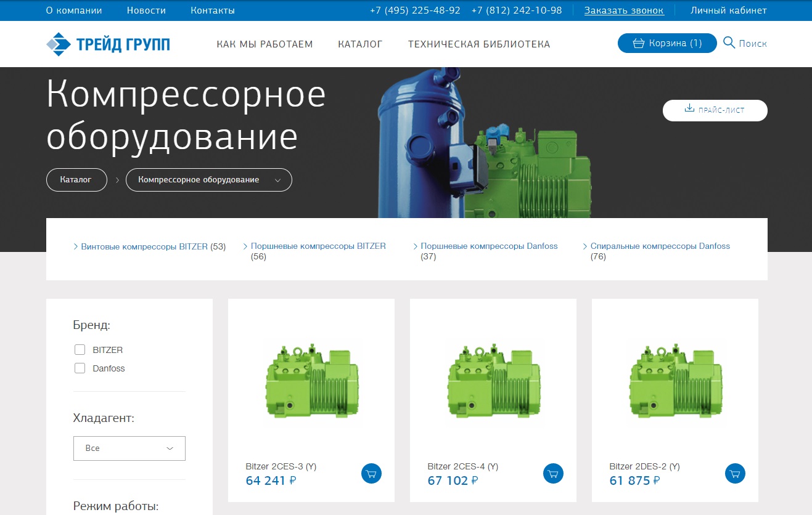
Task: Open Спиральные компрессоры Danfoss category
Action: 660,246
